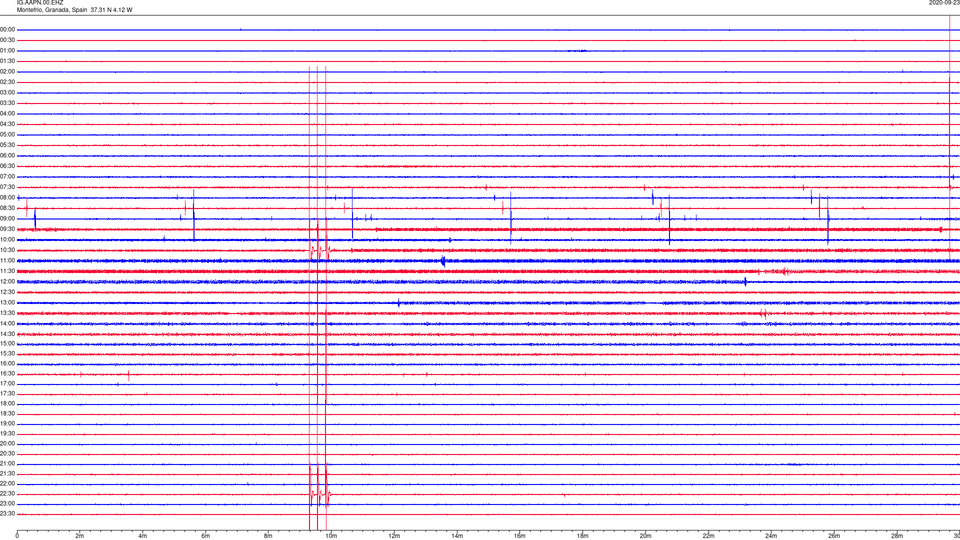Select the 04:30 time row label
960x540 pixels.
coord(7,124)
